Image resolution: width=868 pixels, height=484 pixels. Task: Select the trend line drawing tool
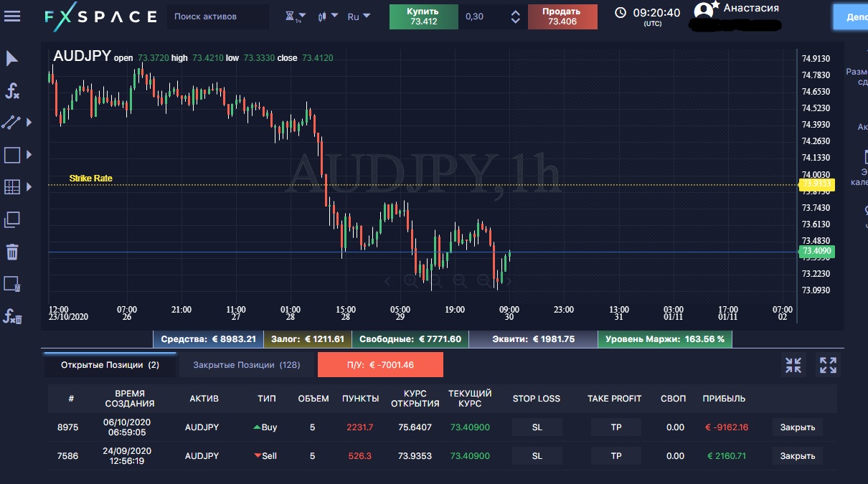(11, 123)
